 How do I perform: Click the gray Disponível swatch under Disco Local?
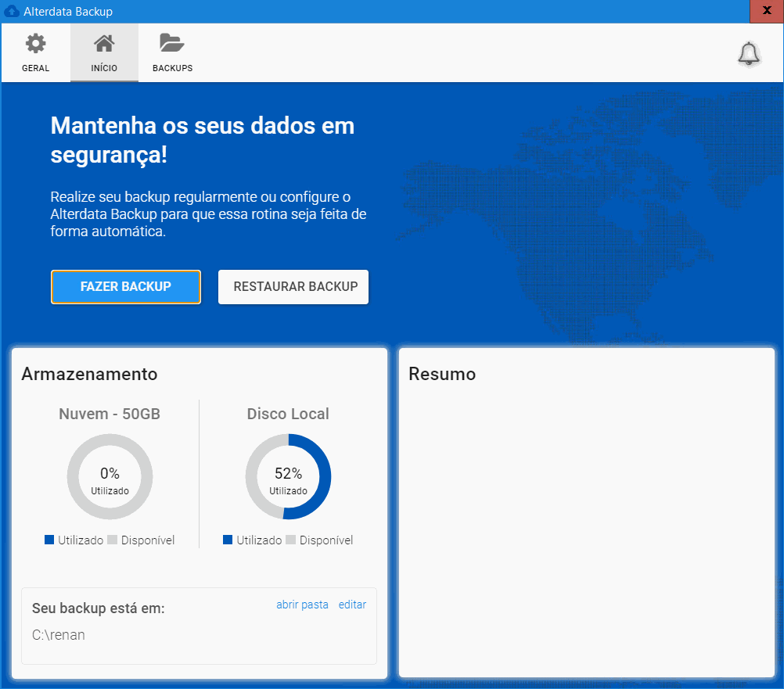coord(291,540)
